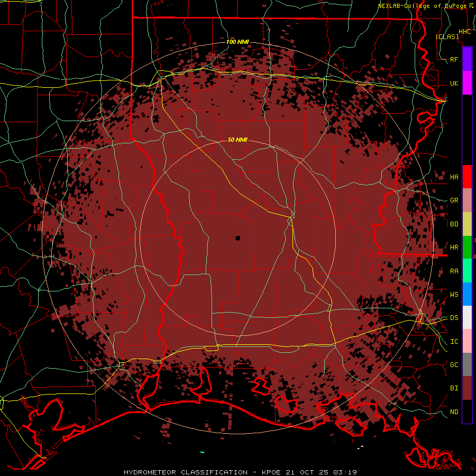Click the HYDROMETEOR CLASSIFICATION title text
The height and width of the screenshot is (476, 476).
pos(186,472)
